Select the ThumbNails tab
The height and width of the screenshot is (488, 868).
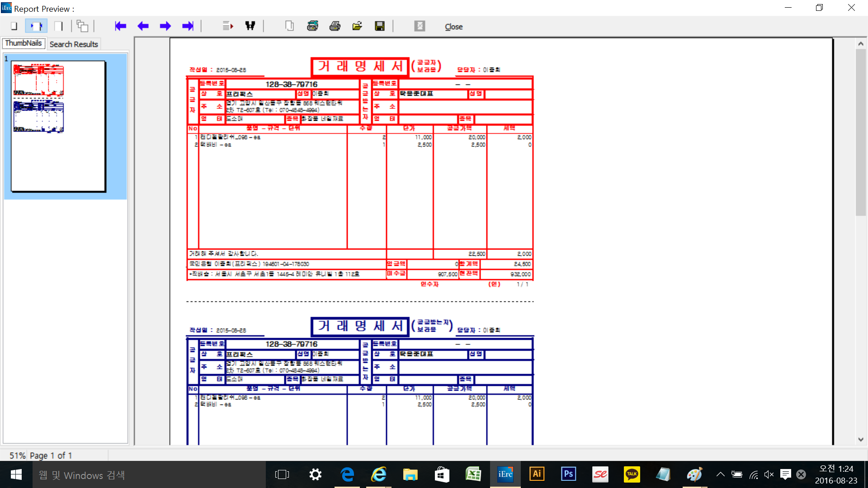click(x=24, y=43)
